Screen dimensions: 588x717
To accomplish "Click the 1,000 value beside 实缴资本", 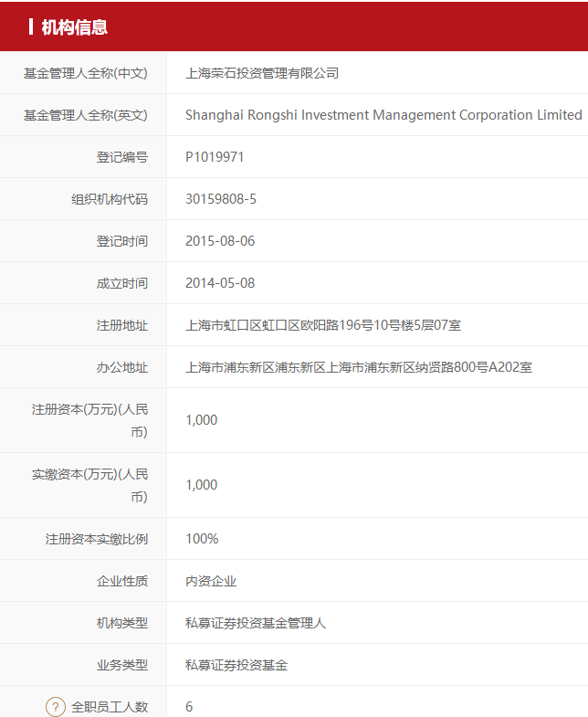I will point(202,485).
